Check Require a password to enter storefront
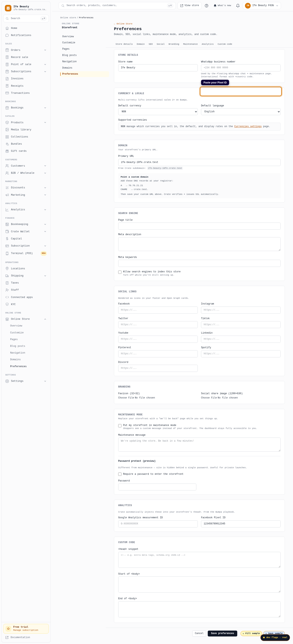Image resolution: width=293 pixels, height=644 pixels. click(x=120, y=474)
